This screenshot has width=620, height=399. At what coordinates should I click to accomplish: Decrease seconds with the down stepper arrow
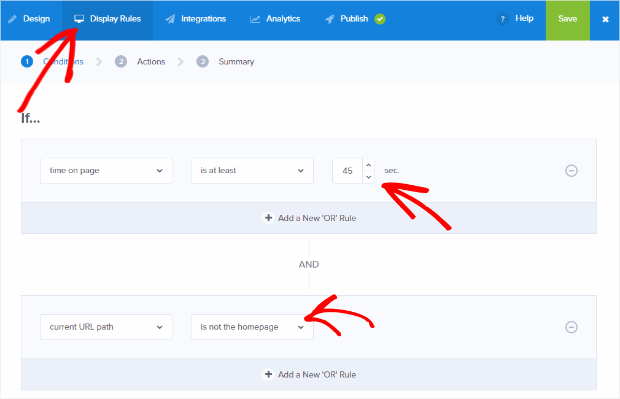pyautogui.click(x=369, y=177)
